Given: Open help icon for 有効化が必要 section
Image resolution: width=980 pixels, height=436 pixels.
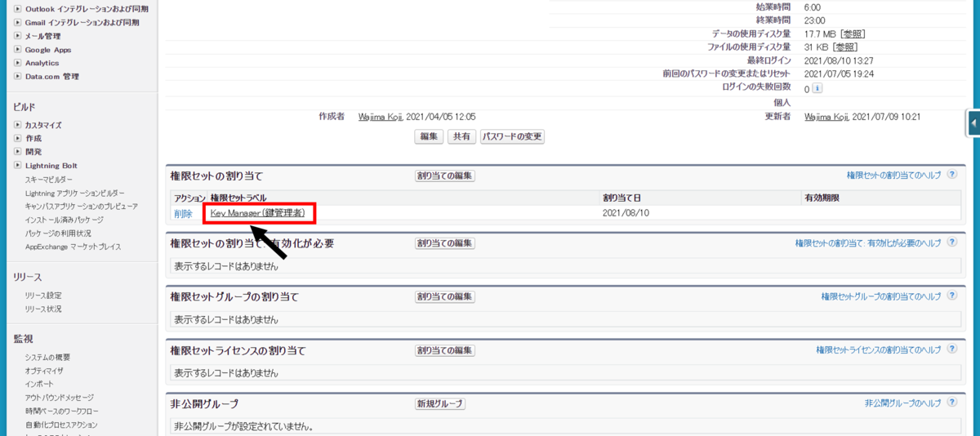Looking at the screenshot, I should [952, 242].
